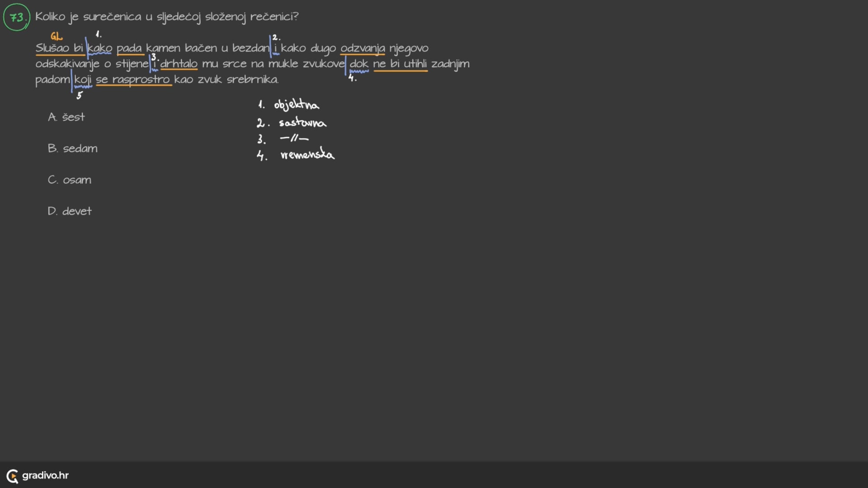Click the underlined word 'drhtalo'

coord(179,64)
